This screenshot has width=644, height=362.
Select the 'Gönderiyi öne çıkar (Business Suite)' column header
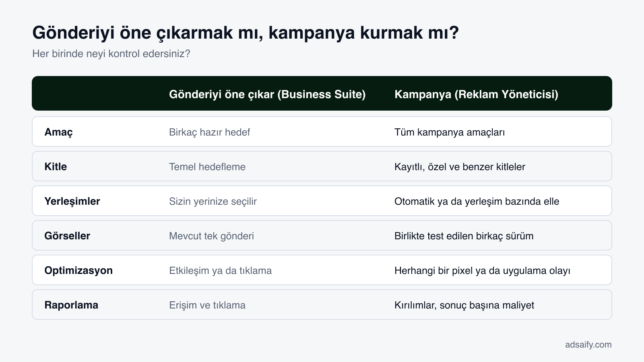click(x=267, y=94)
